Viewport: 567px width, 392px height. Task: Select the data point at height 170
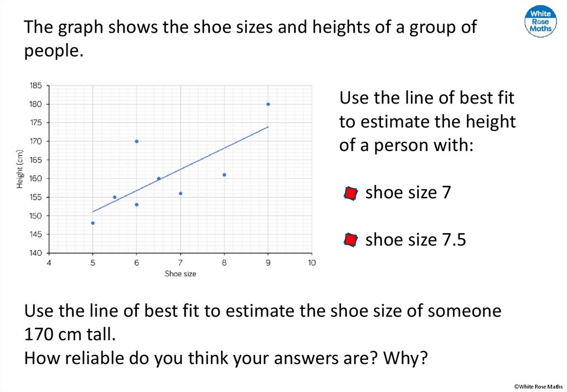(x=136, y=141)
